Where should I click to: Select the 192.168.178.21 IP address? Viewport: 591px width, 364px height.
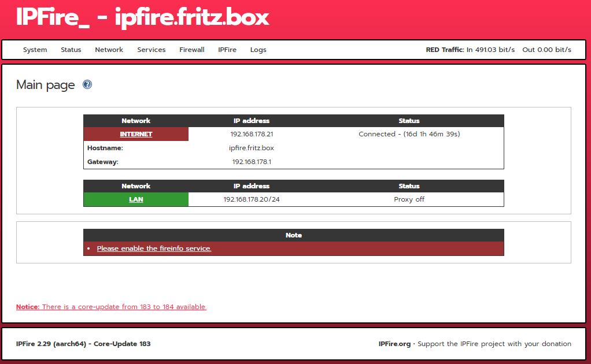click(252, 134)
